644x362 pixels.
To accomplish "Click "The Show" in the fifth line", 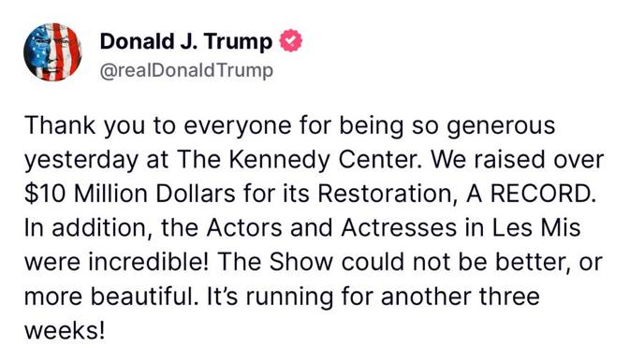I will (x=275, y=262).
